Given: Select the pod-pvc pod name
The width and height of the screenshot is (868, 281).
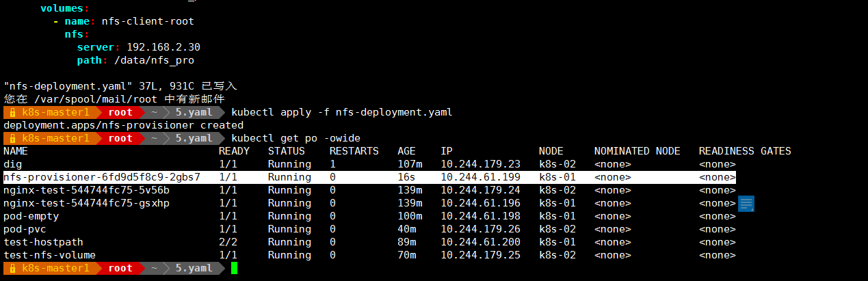Looking at the screenshot, I should pos(25,229).
